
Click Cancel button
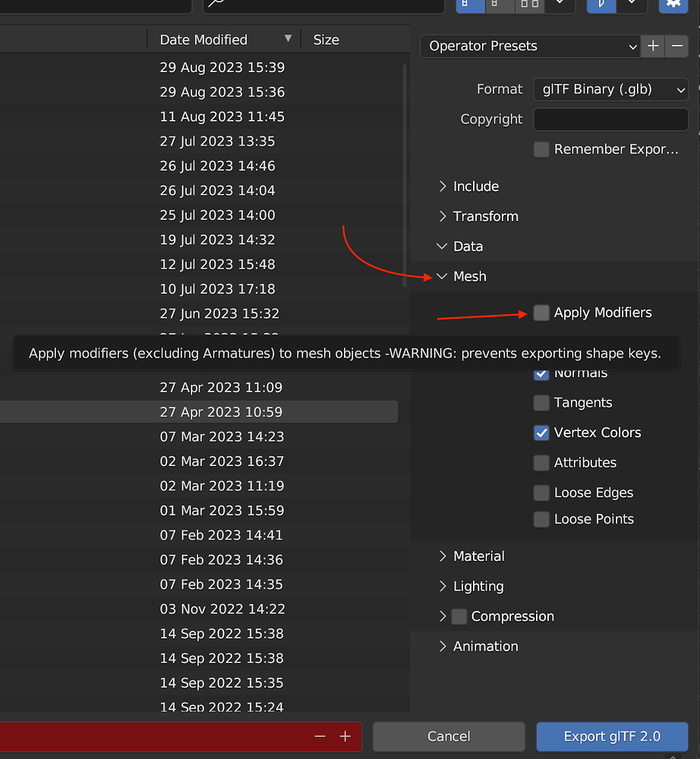point(449,736)
